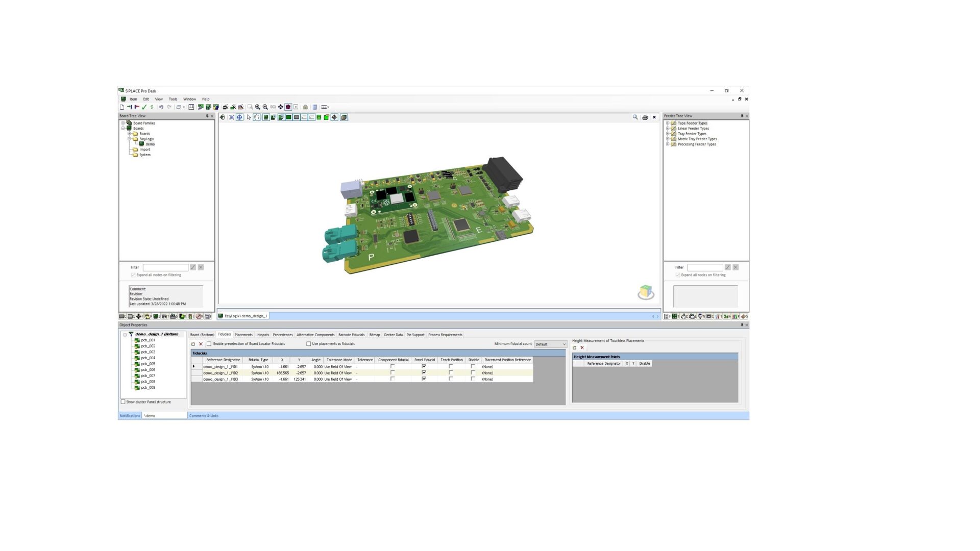Click the Zoom Out magnifier icon

coord(265,107)
